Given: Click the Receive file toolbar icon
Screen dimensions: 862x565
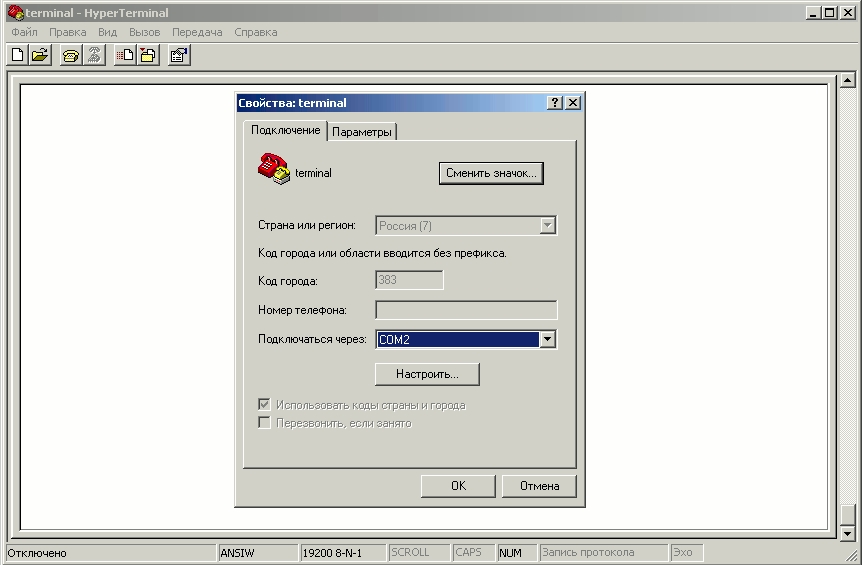Looking at the screenshot, I should pyautogui.click(x=148, y=55).
